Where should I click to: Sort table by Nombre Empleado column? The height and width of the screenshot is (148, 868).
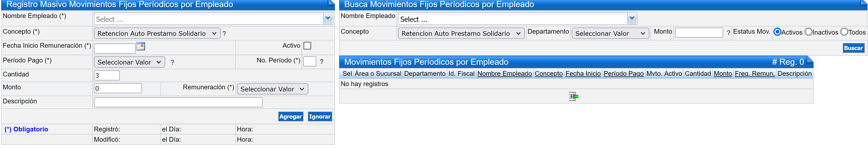[504, 74]
